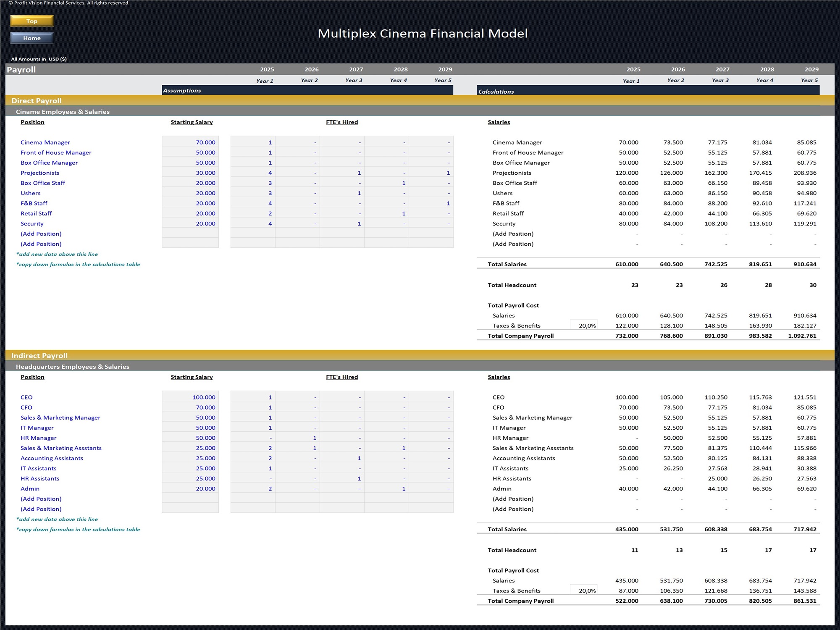This screenshot has width=840, height=630.
Task: Click the yellow Top button
Action: pos(32,21)
